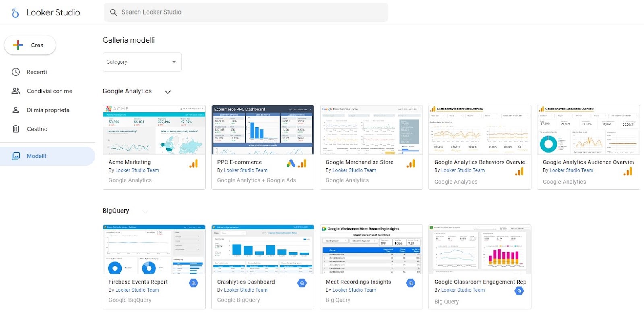The width and height of the screenshot is (644, 315).
Task: Click the Crashlytics Dashboard title text
Action: pyautogui.click(x=246, y=282)
